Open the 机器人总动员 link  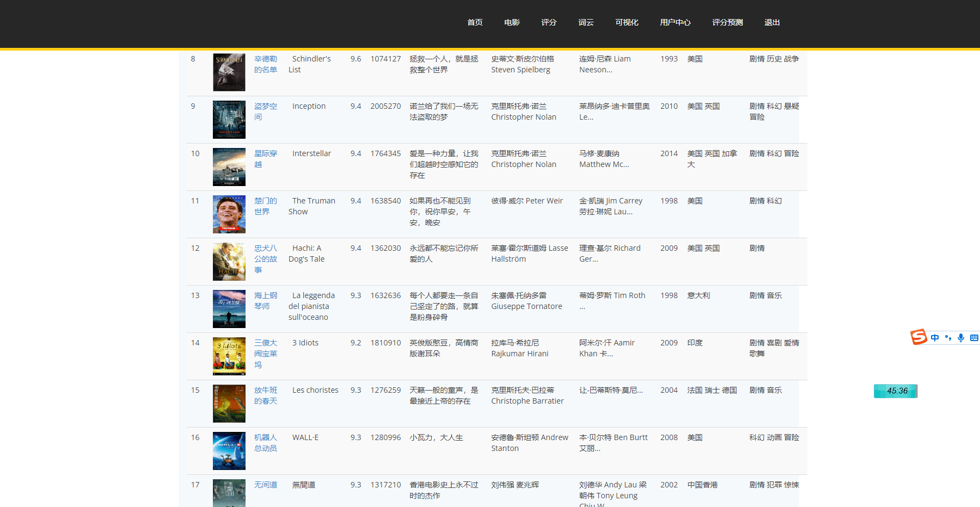click(266, 443)
